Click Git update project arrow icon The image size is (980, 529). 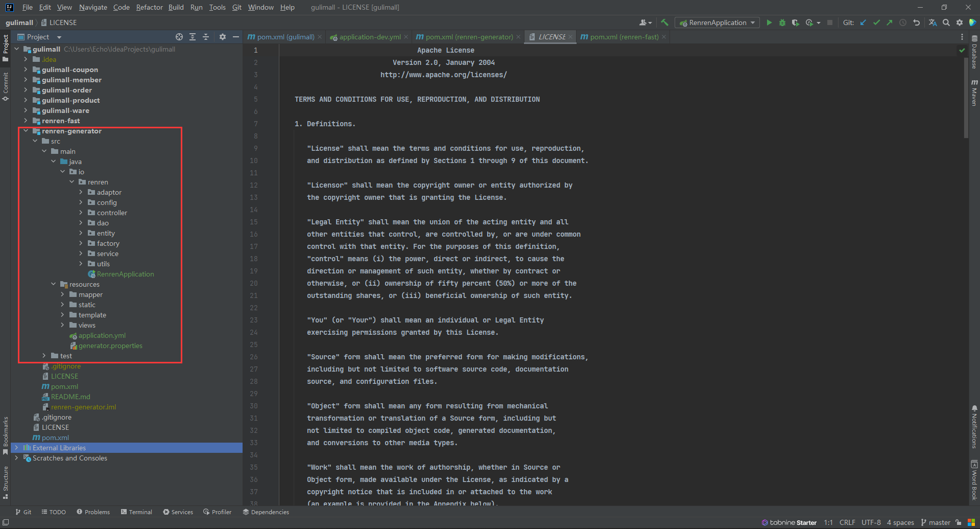pyautogui.click(x=863, y=22)
